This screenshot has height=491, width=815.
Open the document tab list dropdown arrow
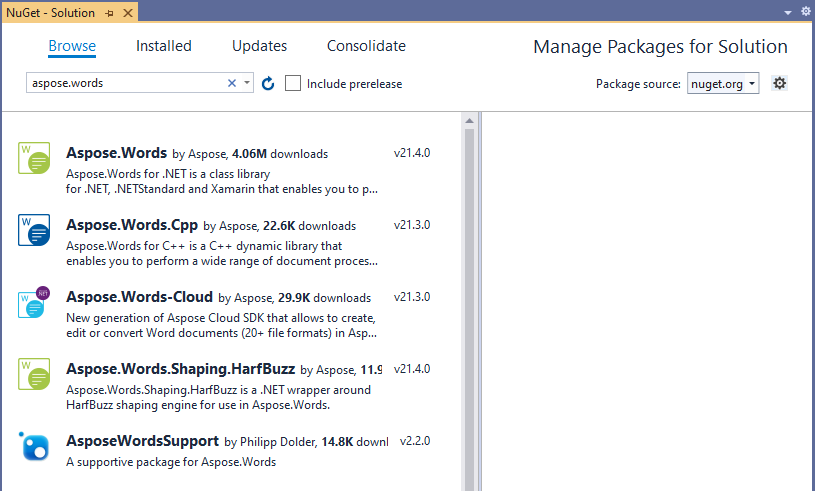click(x=788, y=12)
